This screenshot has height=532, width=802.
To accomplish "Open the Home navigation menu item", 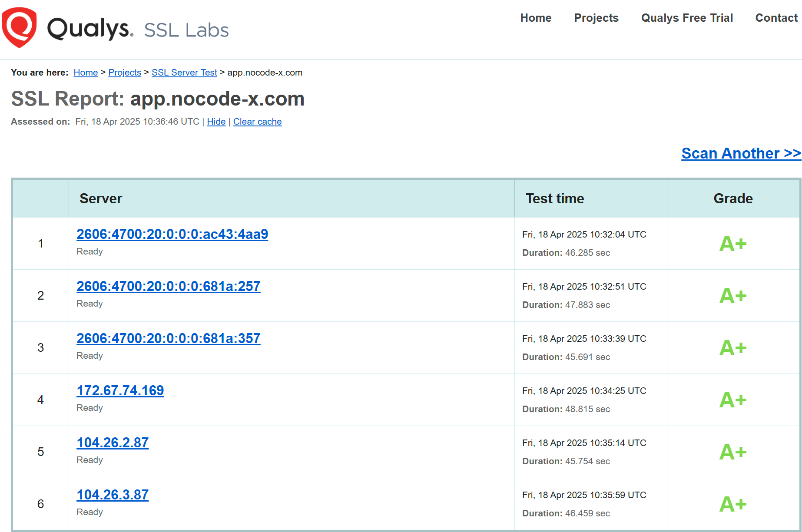I will coord(535,18).
